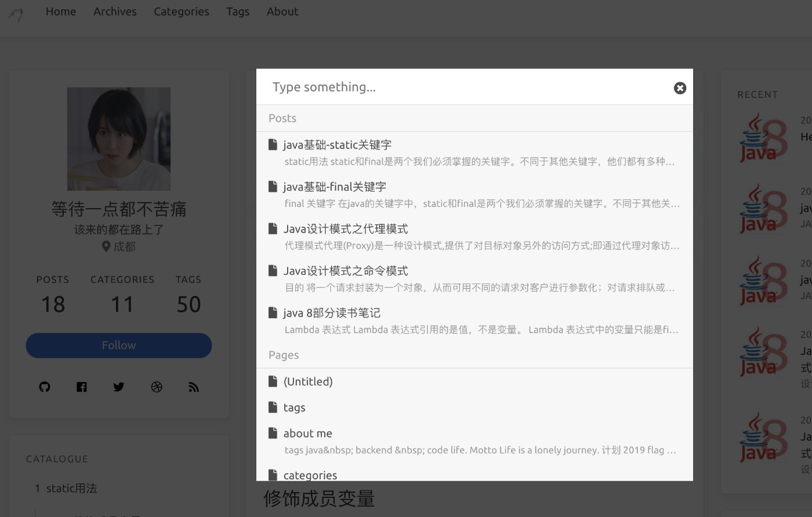
Task: Click the site logo in navbar
Action: [16, 14]
